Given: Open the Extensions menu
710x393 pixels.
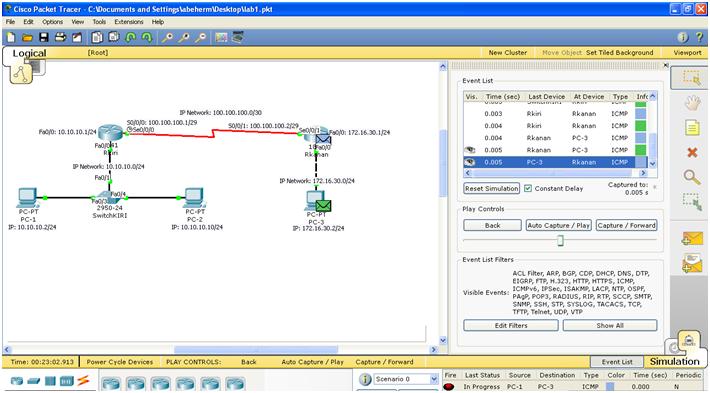Looking at the screenshot, I should (x=129, y=22).
